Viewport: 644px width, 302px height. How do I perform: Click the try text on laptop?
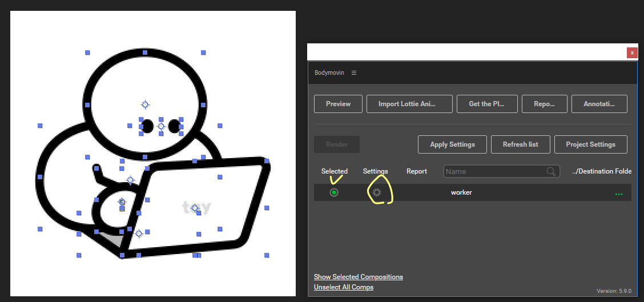click(x=196, y=207)
